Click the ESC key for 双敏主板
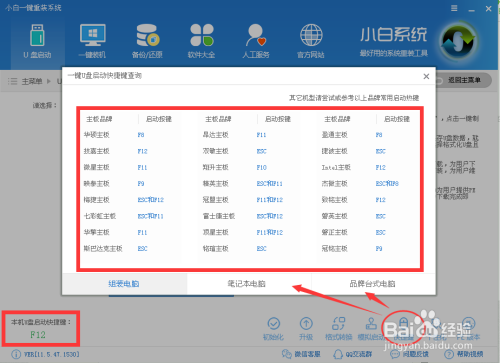This screenshot has height=363, width=500. pyautogui.click(x=262, y=151)
